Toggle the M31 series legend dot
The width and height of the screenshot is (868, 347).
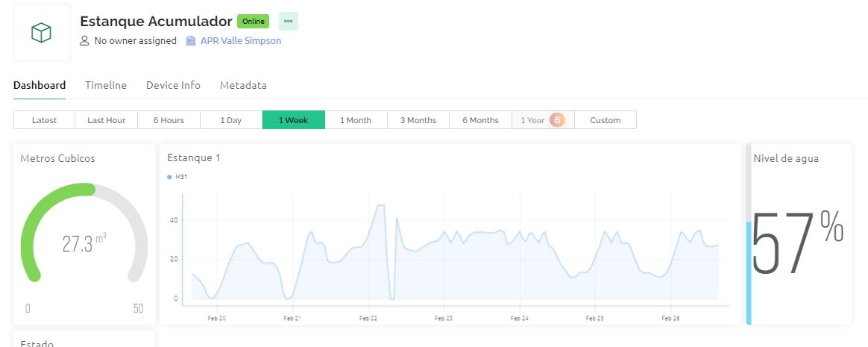click(x=170, y=177)
